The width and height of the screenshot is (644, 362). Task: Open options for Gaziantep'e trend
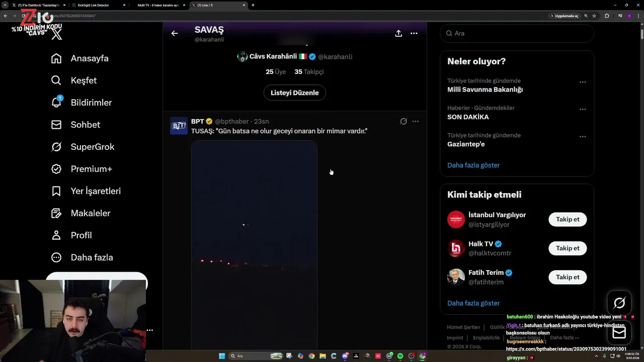[583, 136]
